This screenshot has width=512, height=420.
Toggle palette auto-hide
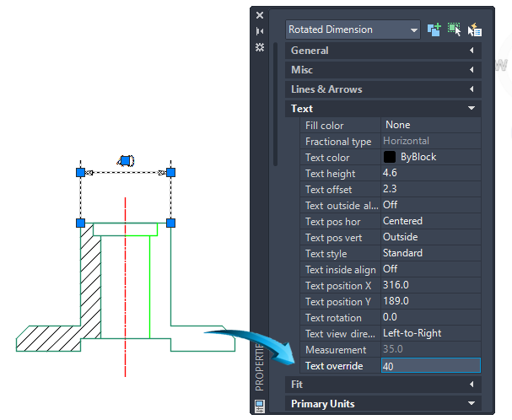260,31
